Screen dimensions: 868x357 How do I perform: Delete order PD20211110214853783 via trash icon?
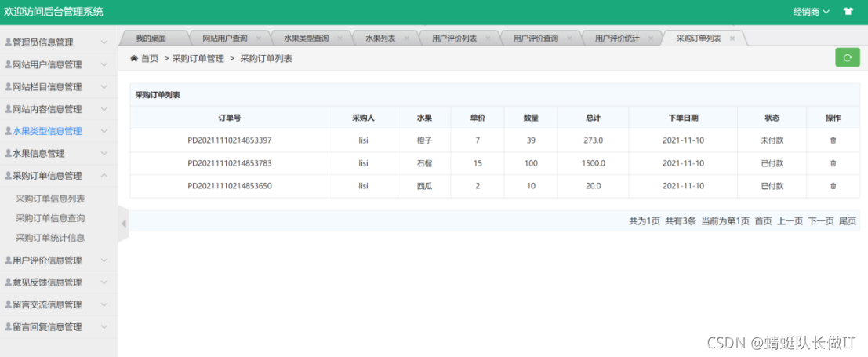coord(833,163)
